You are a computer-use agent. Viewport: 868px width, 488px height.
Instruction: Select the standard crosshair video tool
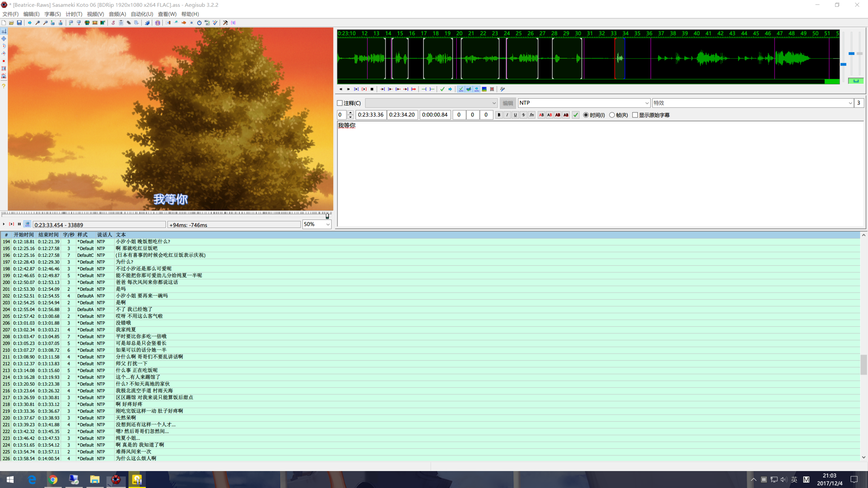[x=4, y=31]
